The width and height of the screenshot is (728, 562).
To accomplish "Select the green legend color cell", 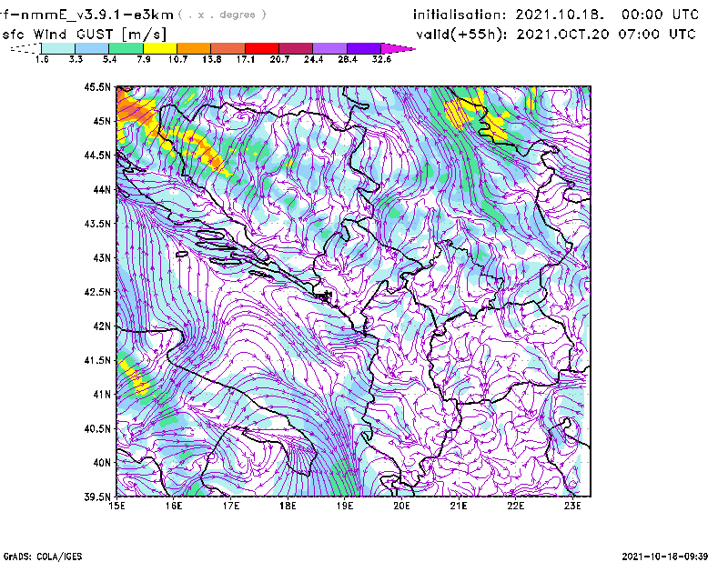I will tap(126, 48).
